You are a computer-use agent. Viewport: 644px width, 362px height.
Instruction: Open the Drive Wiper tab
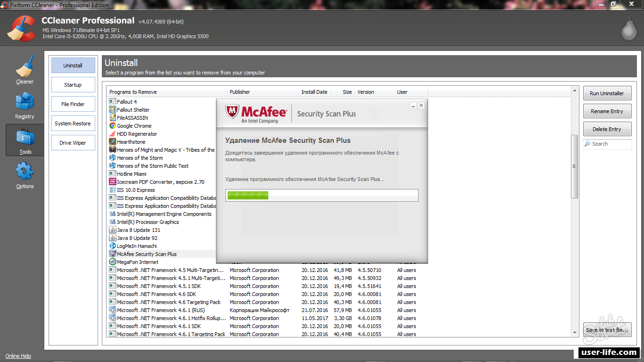coord(73,143)
